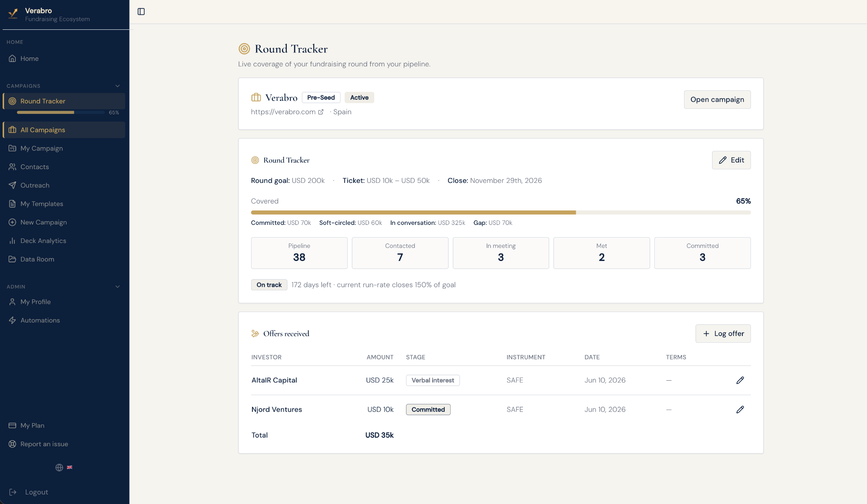Open Home in sidebar

[x=64, y=59]
